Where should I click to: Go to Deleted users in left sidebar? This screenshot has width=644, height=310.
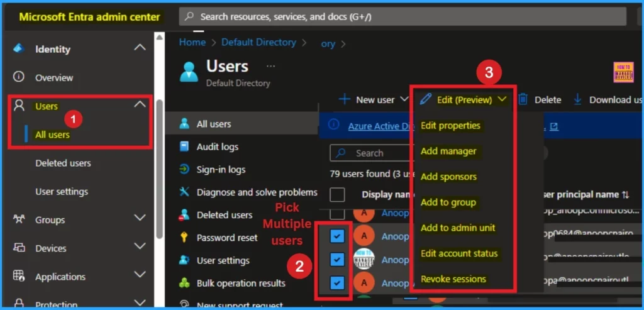point(63,163)
